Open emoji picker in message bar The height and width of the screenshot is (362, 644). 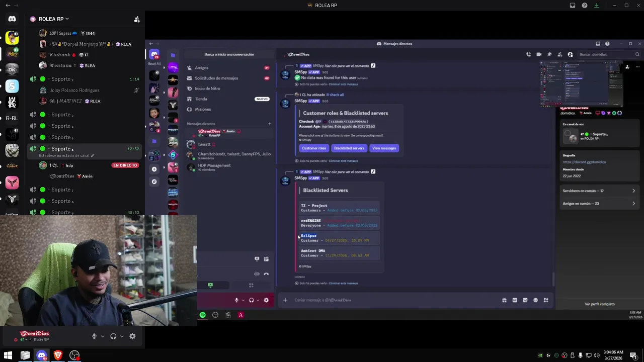tap(535, 300)
